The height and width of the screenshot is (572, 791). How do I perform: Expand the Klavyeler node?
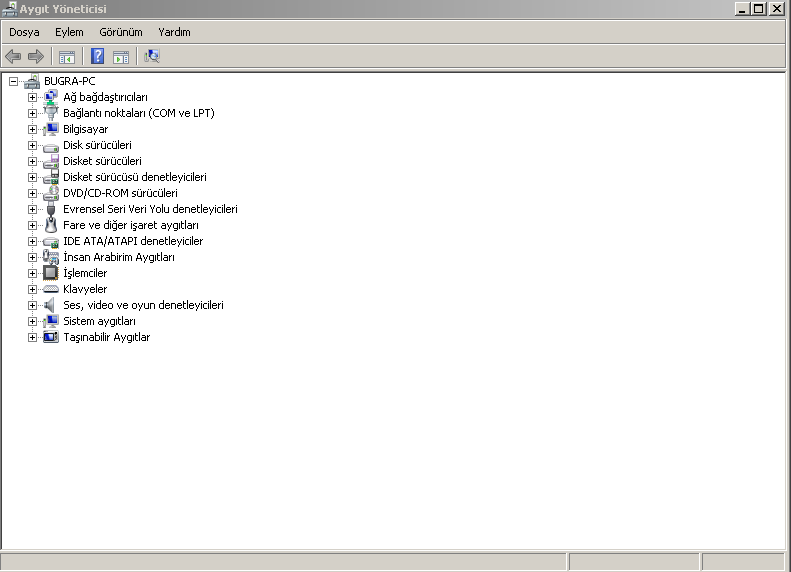[32, 290]
